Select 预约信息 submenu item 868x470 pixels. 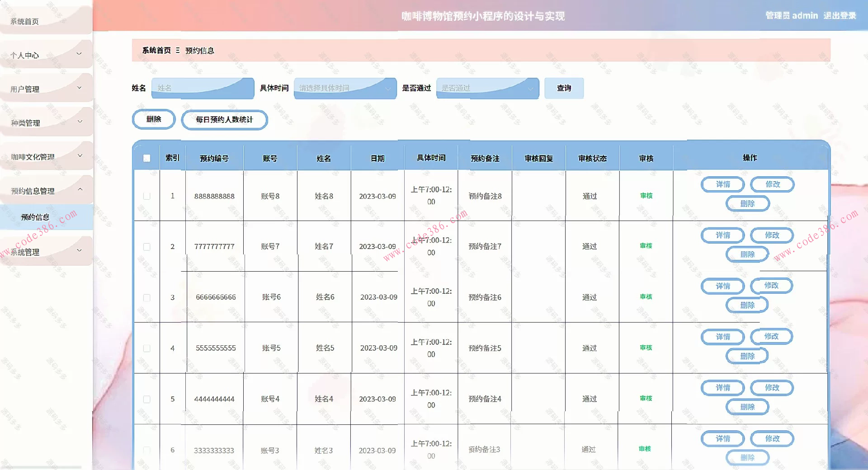(35, 217)
